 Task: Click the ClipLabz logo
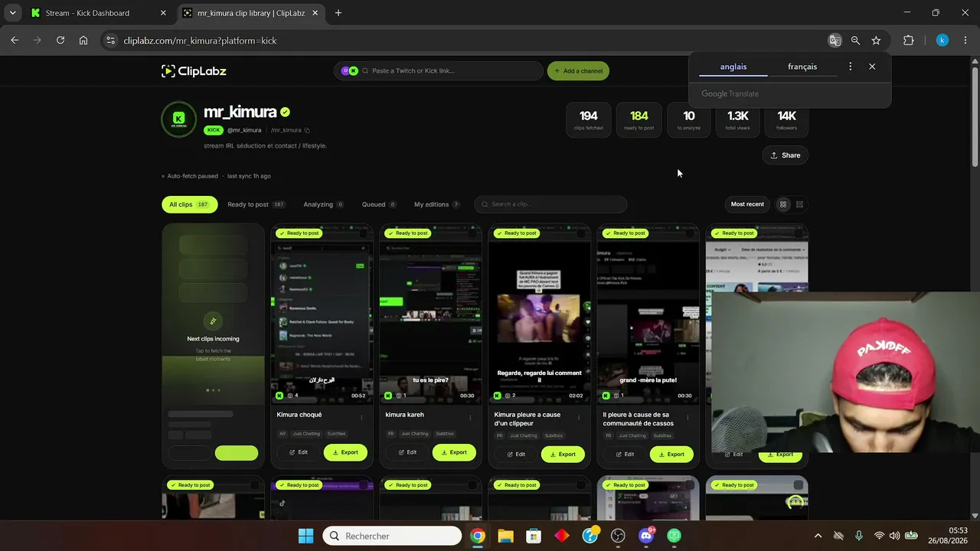coord(194,71)
